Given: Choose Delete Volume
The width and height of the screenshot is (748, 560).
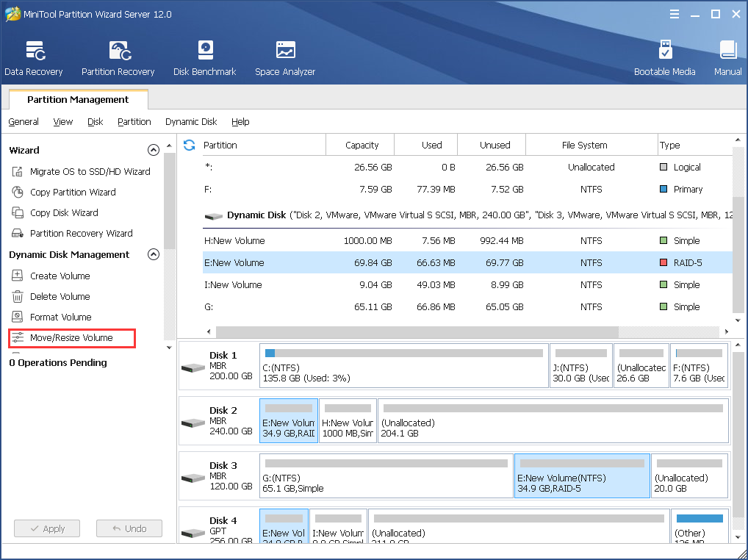Looking at the screenshot, I should [x=60, y=296].
